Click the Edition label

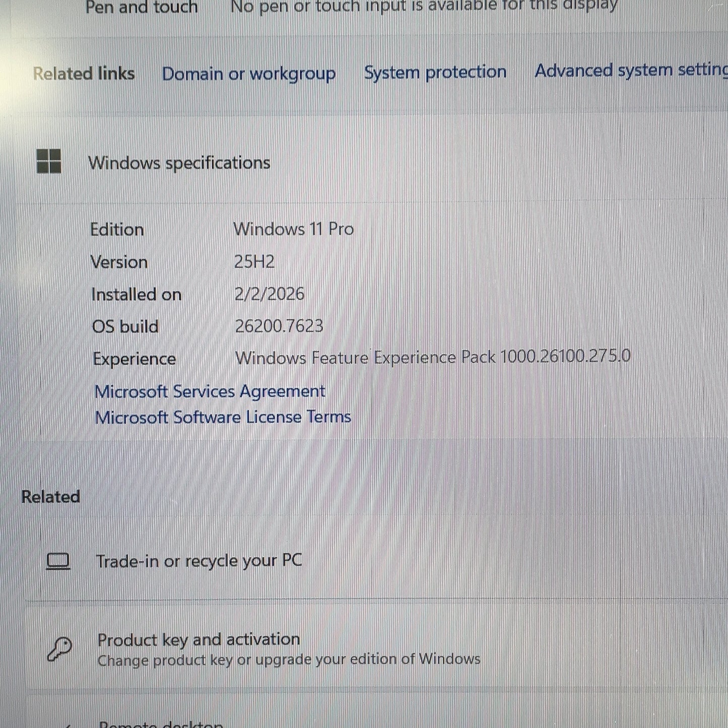point(117,230)
